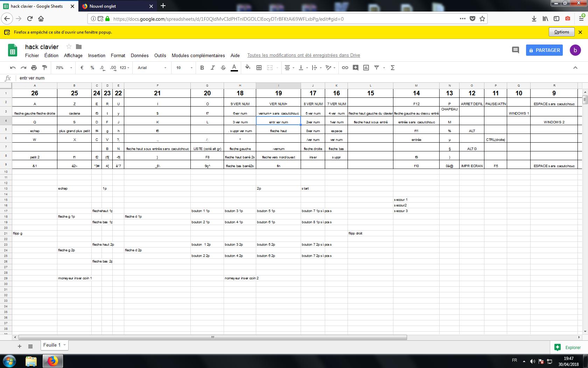Apply euro currency format
This screenshot has width=588, height=368.
(82, 68)
